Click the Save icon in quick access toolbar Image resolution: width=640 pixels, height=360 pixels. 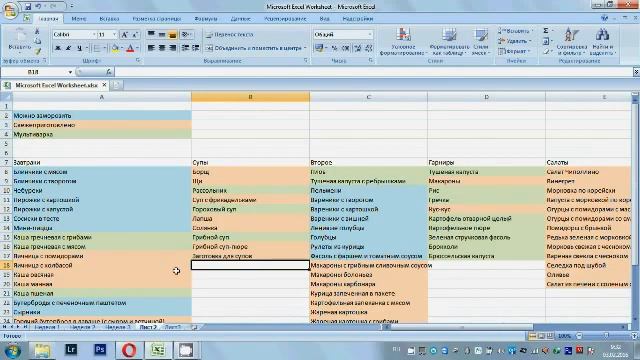coord(28,7)
